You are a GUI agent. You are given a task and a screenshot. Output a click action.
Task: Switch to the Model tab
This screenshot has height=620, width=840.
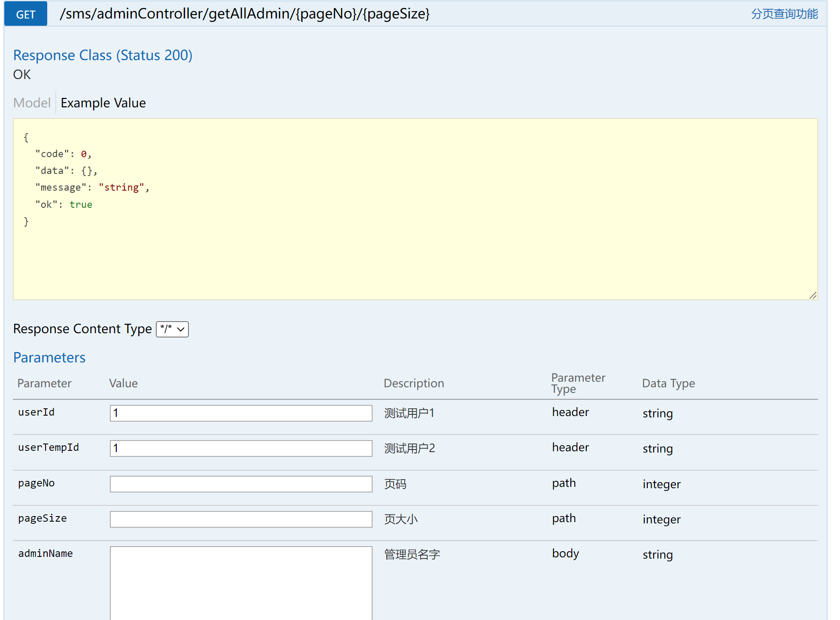pos(32,103)
